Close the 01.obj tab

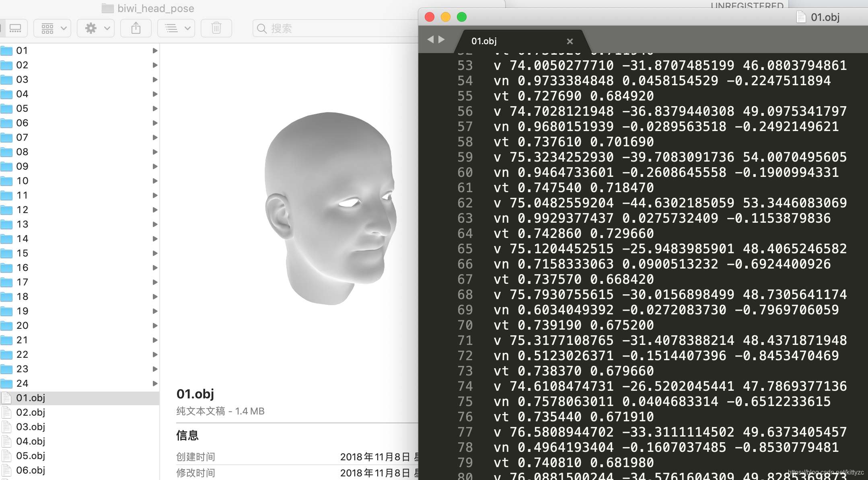point(570,41)
